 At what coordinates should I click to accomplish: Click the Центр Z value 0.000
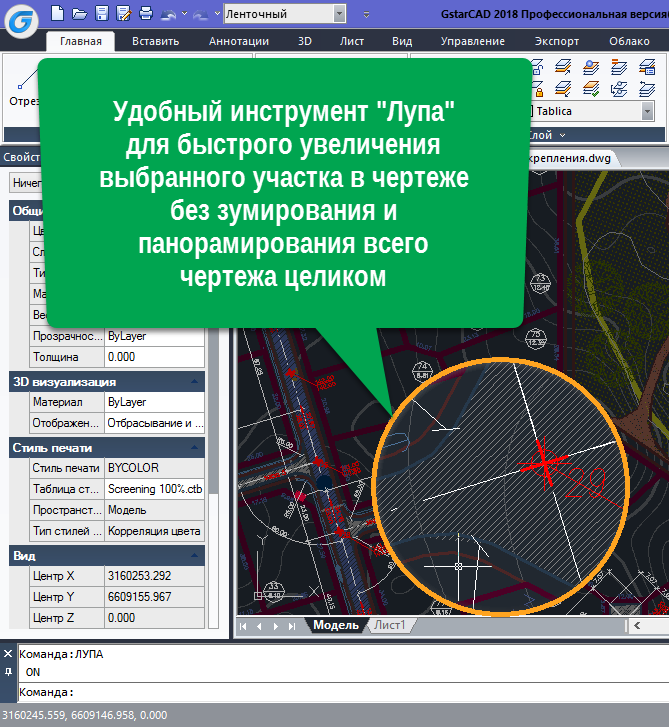[x=154, y=618]
